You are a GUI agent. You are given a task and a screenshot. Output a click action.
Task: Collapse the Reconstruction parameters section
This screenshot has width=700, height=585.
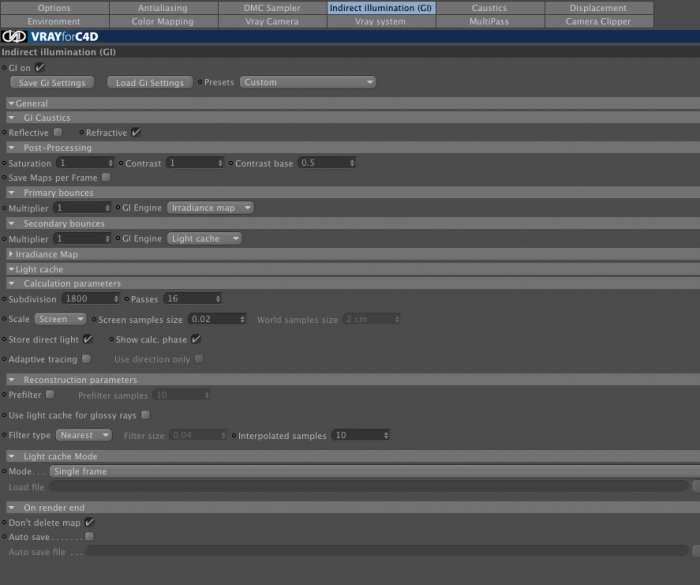coord(12,380)
